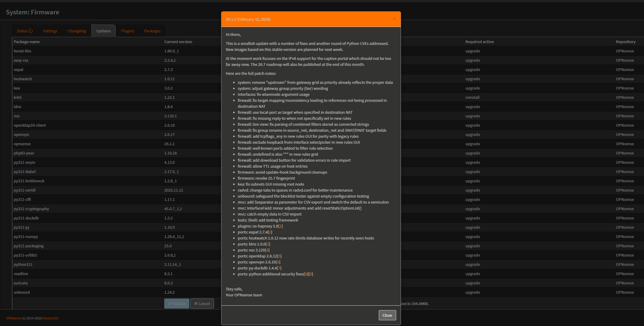Open the Packages tab
644x326 pixels.
click(x=152, y=31)
